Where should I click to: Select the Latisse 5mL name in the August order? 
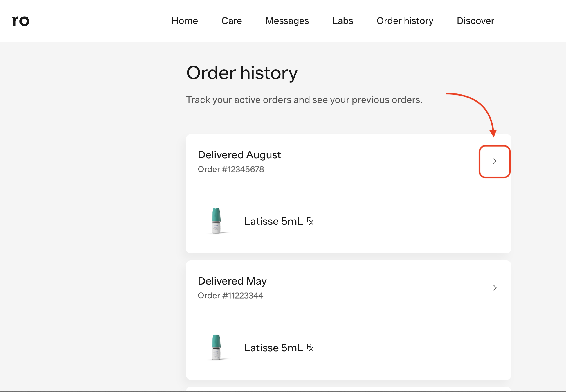(273, 221)
